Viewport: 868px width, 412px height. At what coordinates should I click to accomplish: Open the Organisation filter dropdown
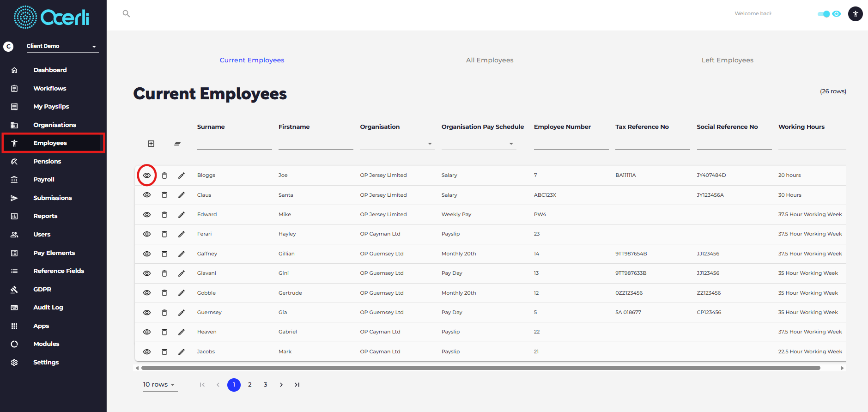[x=397, y=144]
